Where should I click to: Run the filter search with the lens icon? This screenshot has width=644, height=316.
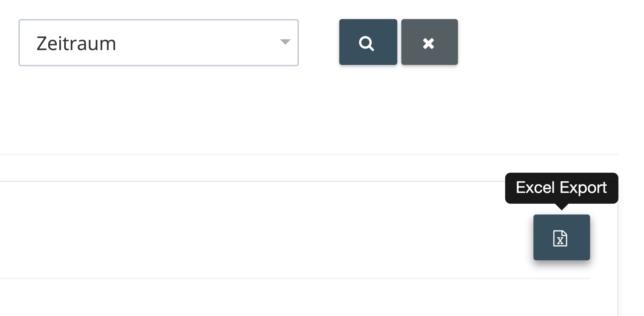pyautogui.click(x=368, y=42)
